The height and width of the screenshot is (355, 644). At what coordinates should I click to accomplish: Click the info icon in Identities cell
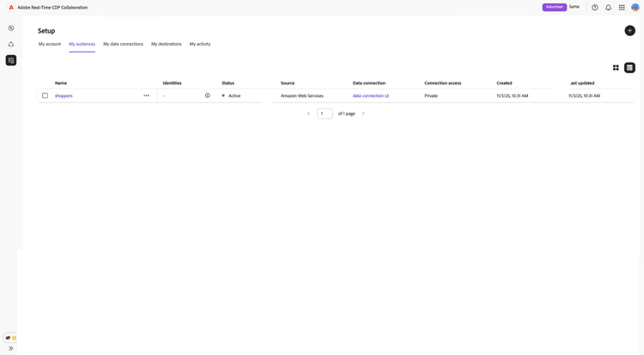click(208, 95)
